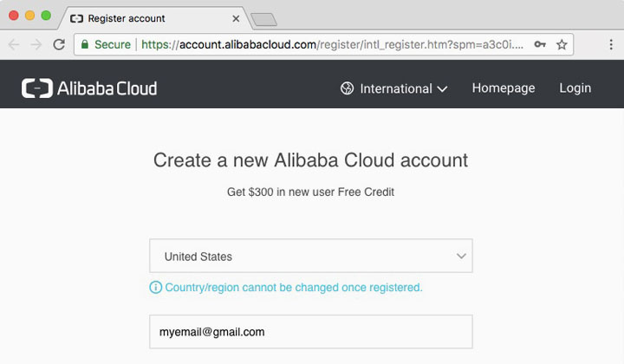
Task: Click the 'Create a new Alibaba Cloud account' heading
Action: tap(311, 160)
